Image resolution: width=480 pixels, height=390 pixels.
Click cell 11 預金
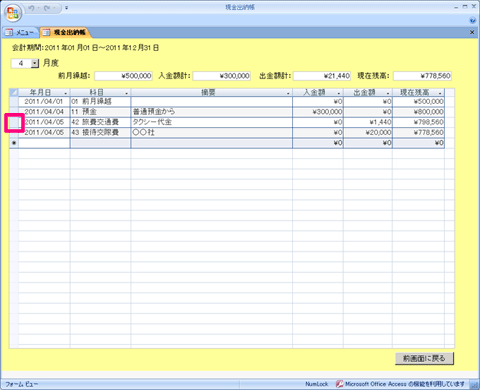[x=100, y=112]
